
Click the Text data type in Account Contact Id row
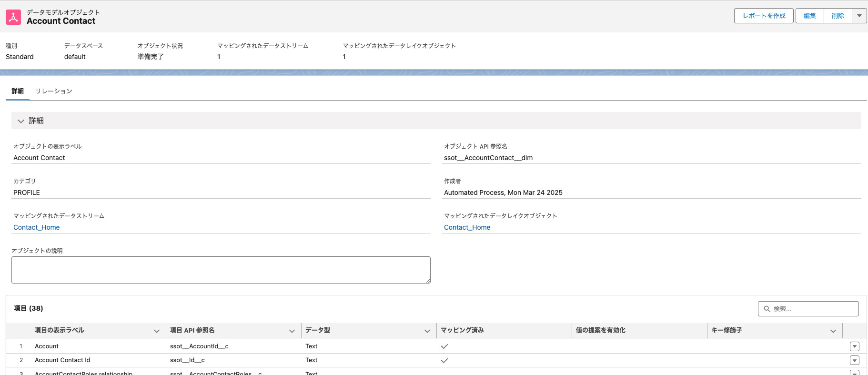(312, 360)
